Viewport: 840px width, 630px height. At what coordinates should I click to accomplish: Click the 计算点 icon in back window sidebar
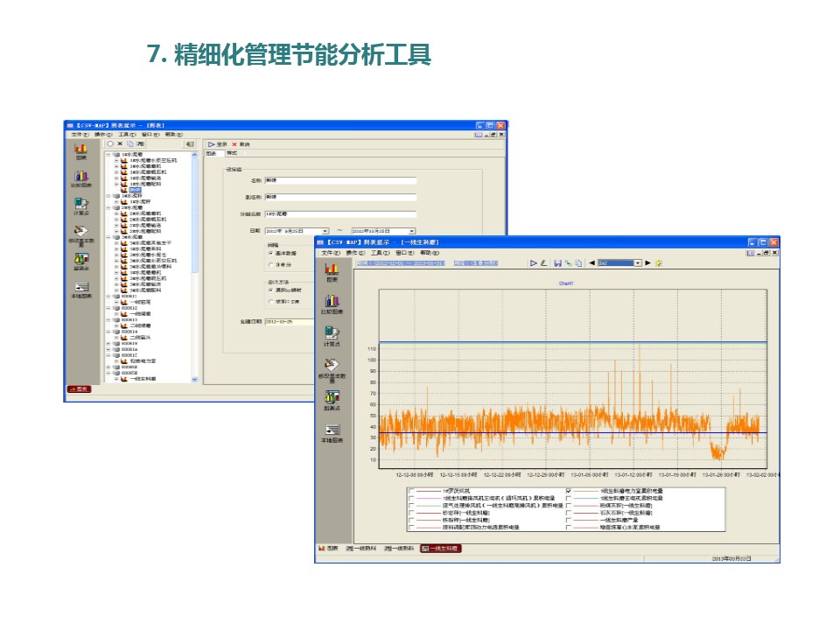(81, 204)
